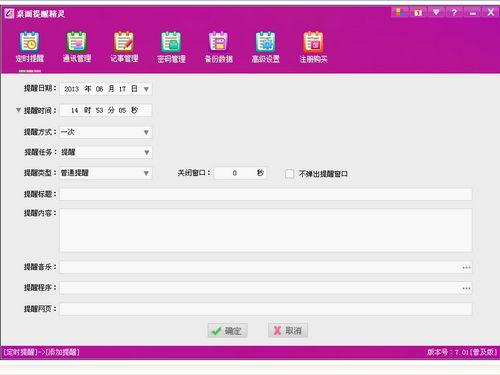Click the app logo in the title bar
This screenshot has height=375, width=500.
tap(9, 14)
